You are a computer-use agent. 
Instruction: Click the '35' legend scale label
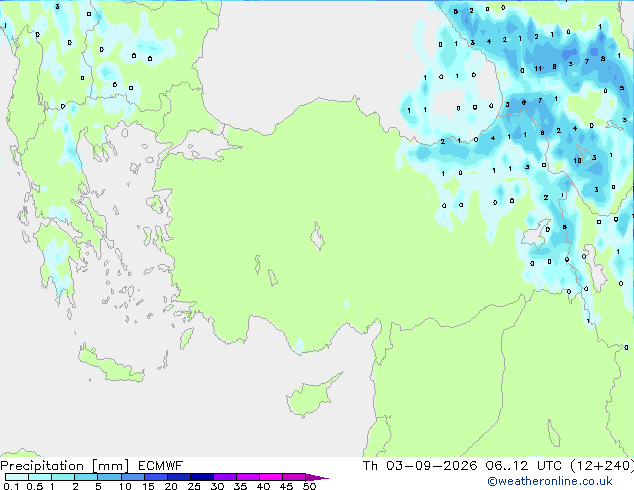click(x=240, y=486)
